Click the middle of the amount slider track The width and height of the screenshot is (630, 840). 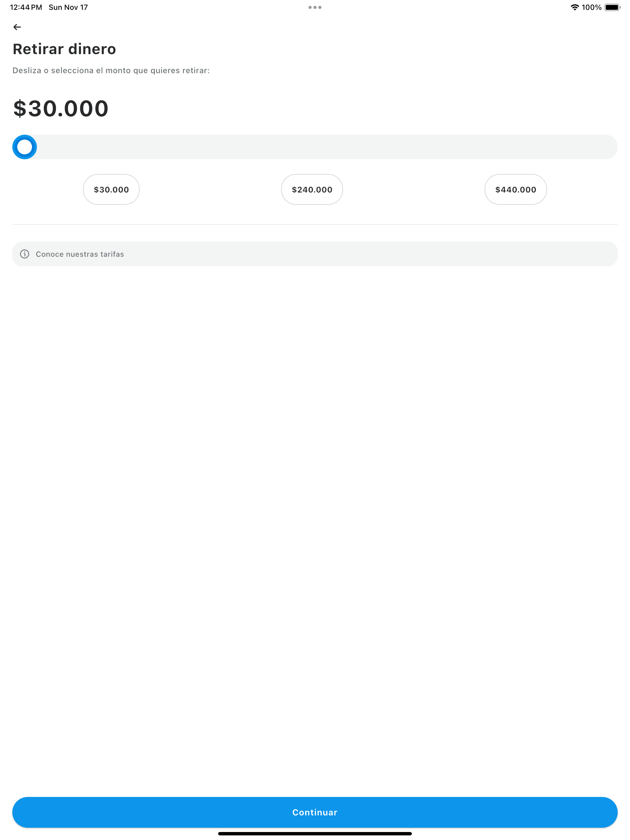tap(315, 147)
